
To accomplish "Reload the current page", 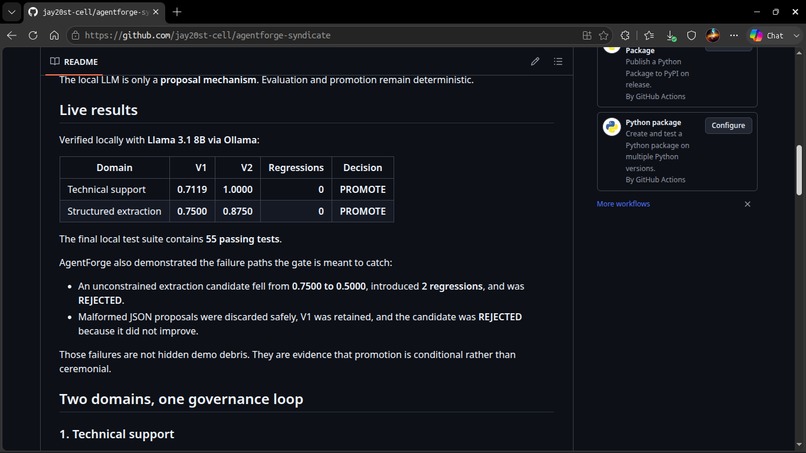I will click(x=33, y=35).
